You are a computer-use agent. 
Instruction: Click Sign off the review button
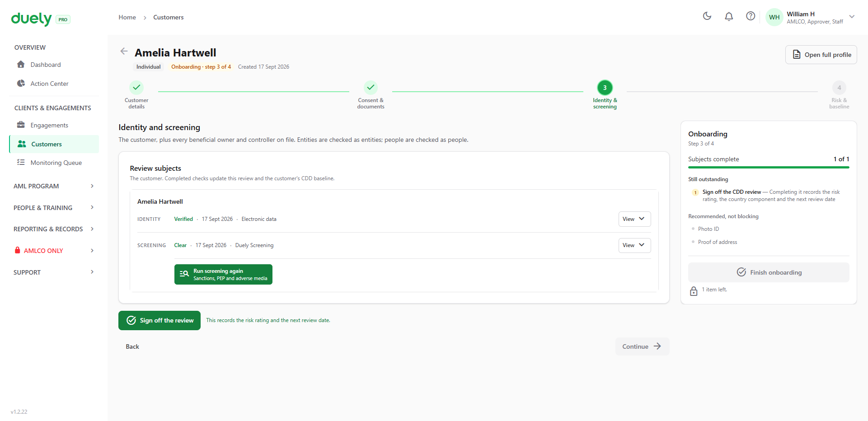(x=160, y=320)
